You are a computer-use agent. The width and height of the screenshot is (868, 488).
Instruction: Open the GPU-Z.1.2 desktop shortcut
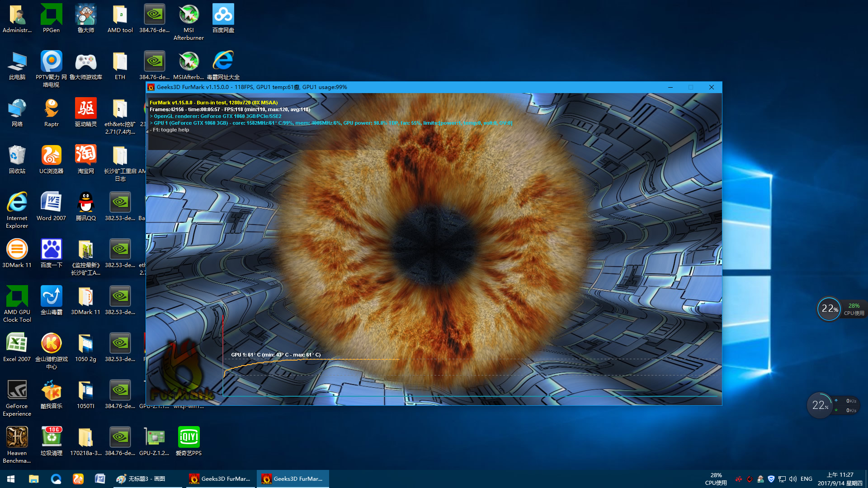coord(154,437)
